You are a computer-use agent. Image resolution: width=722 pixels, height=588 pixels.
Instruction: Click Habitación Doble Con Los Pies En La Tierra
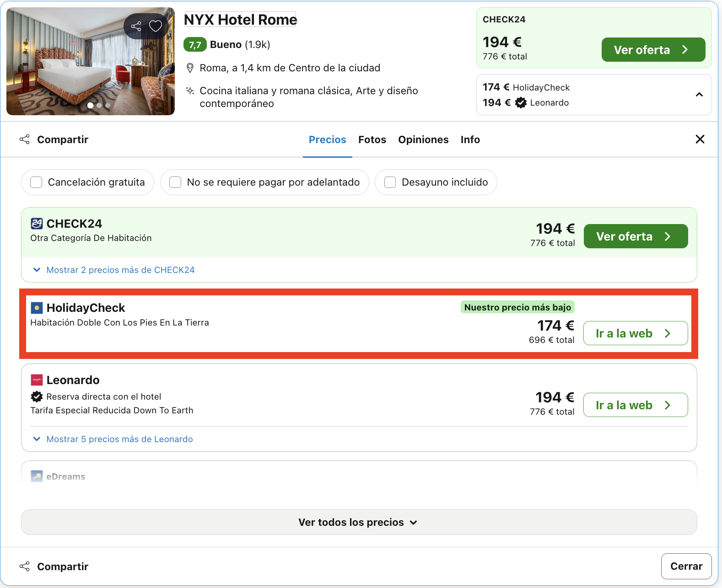click(119, 322)
